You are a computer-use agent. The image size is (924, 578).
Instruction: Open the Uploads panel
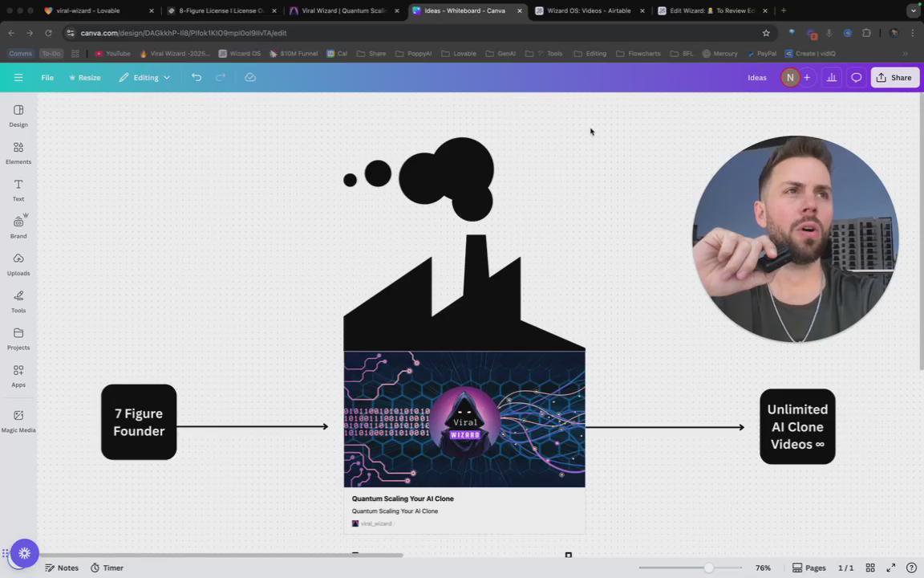[18, 264]
